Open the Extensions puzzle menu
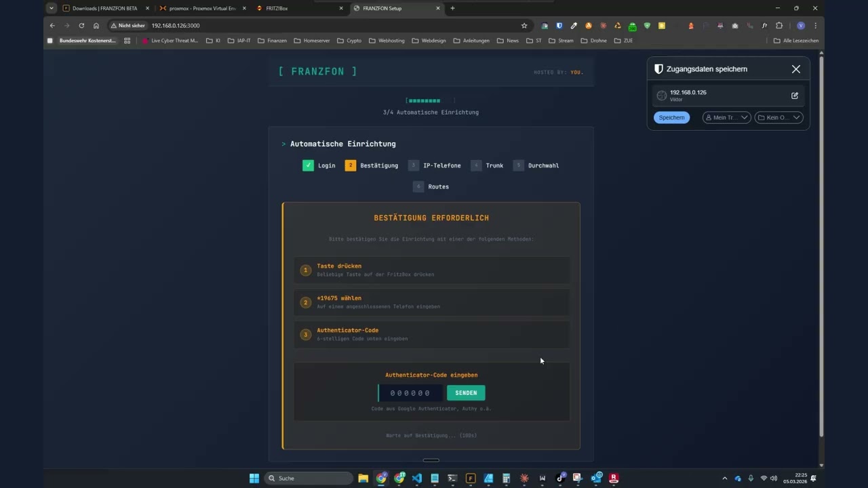The width and height of the screenshot is (868, 488). (x=779, y=26)
